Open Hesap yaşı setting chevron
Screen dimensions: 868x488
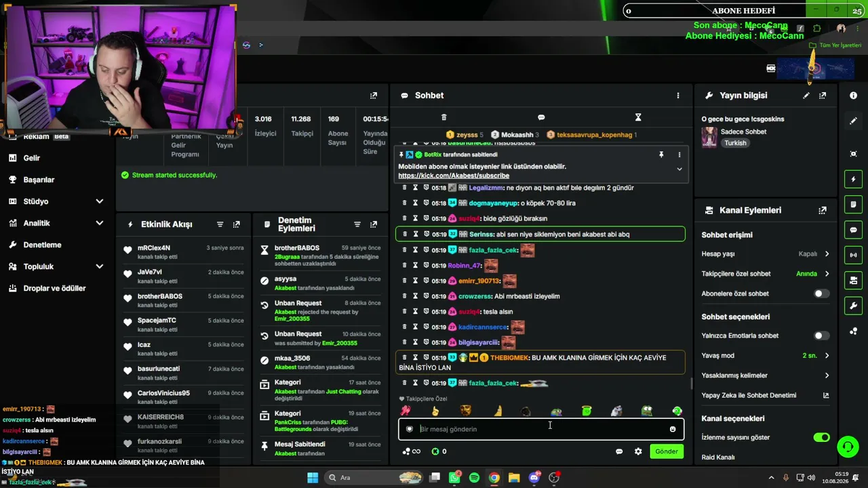point(827,254)
